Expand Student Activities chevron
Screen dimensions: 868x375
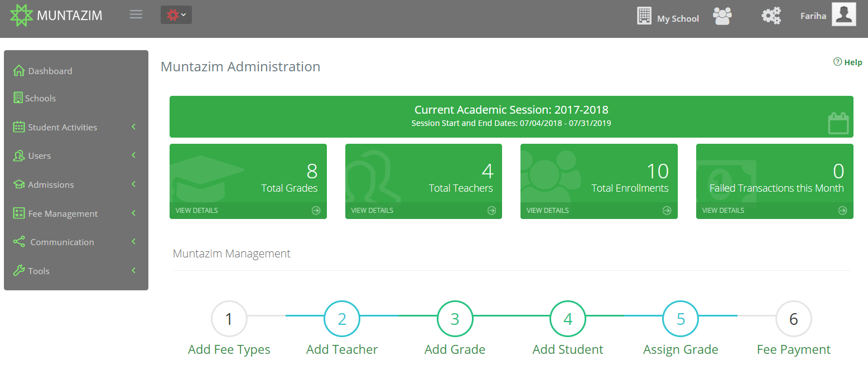pos(134,127)
